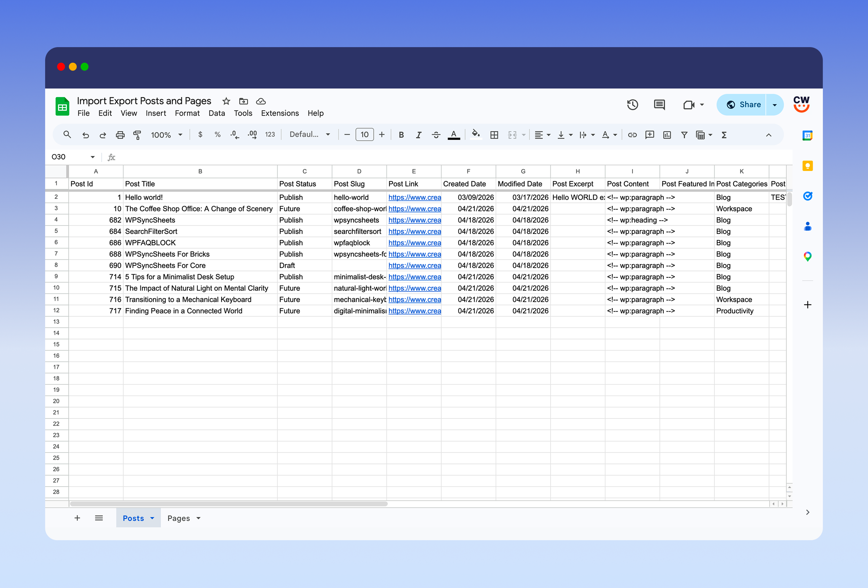Open the Edit menu
Image resolution: width=868 pixels, height=588 pixels.
click(105, 113)
